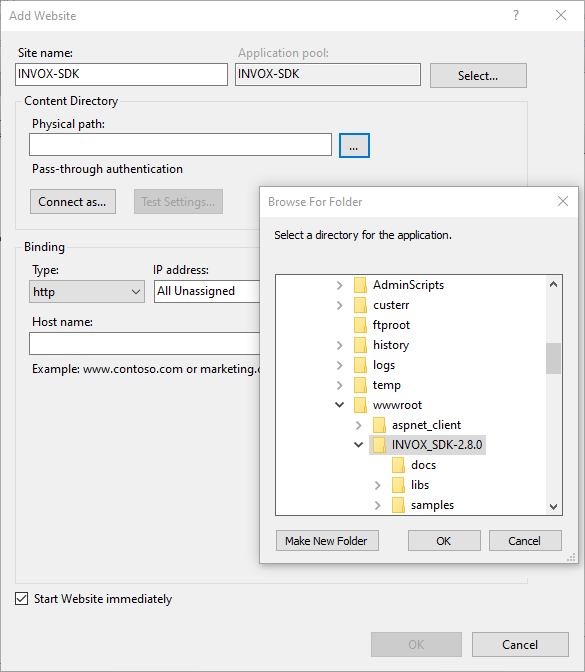Select the aspnet_client folder icon
Image resolution: width=585 pixels, height=672 pixels.
tap(379, 425)
